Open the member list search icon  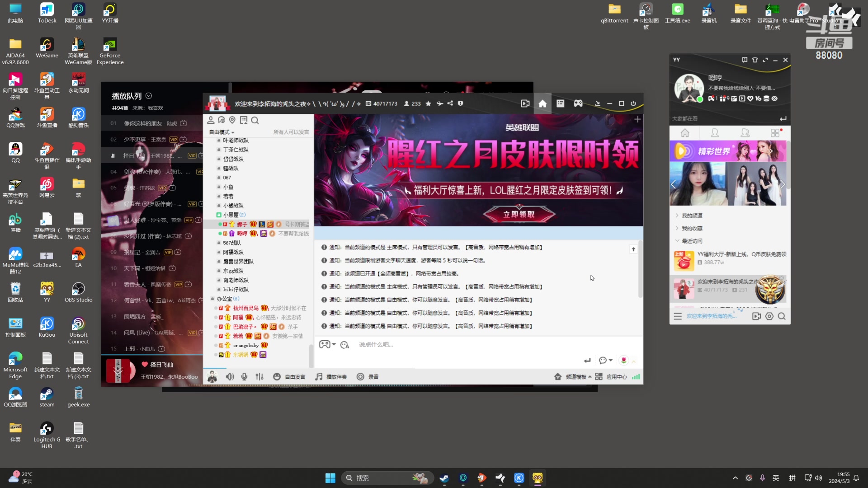(255, 120)
